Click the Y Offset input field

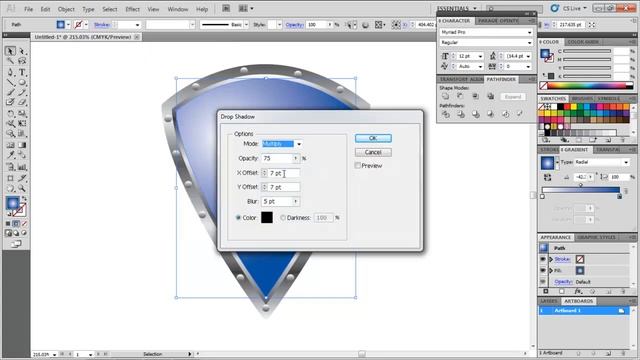coord(284,187)
